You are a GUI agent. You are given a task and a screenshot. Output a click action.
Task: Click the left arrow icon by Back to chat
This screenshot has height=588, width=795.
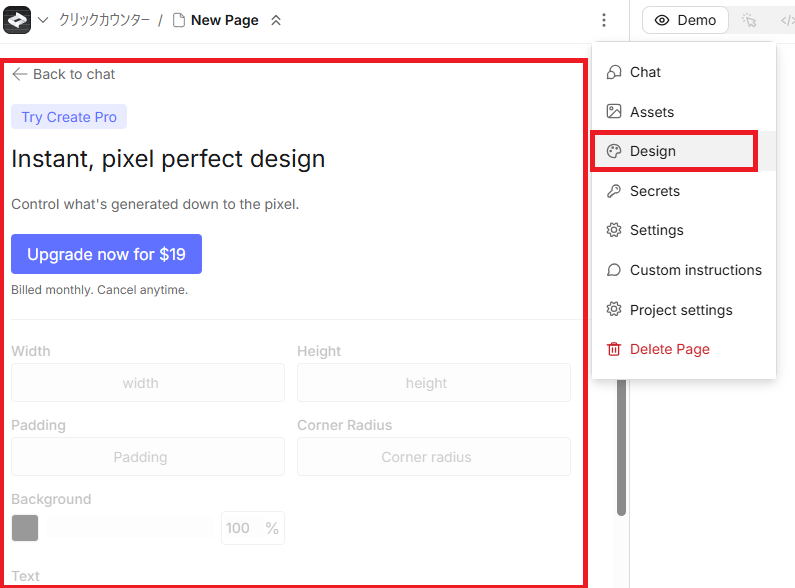(x=19, y=74)
